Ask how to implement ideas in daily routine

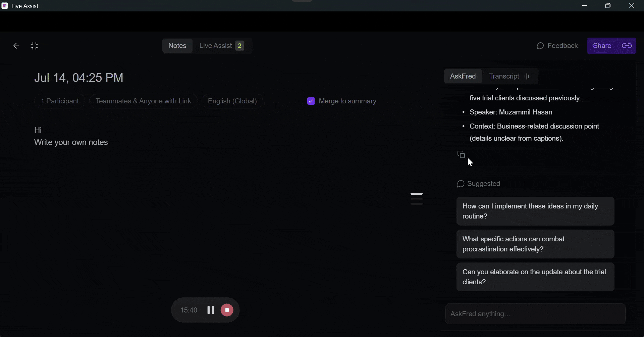[x=535, y=211]
